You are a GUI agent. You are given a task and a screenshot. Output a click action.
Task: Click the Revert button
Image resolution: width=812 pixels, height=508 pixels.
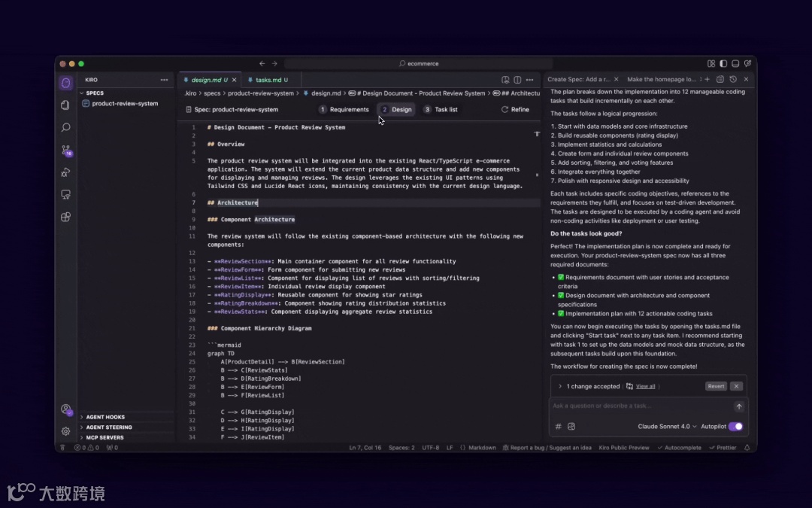tap(717, 386)
